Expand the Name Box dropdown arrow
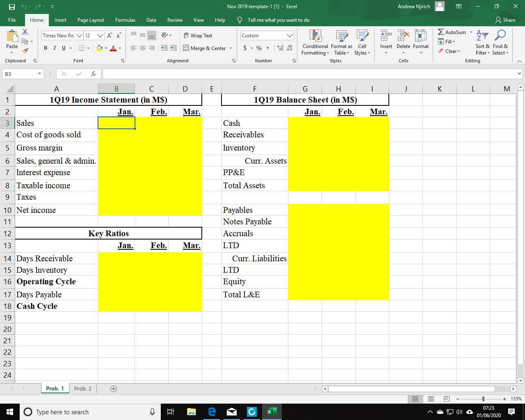Image resolution: width=525 pixels, height=420 pixels. pyautogui.click(x=40, y=74)
